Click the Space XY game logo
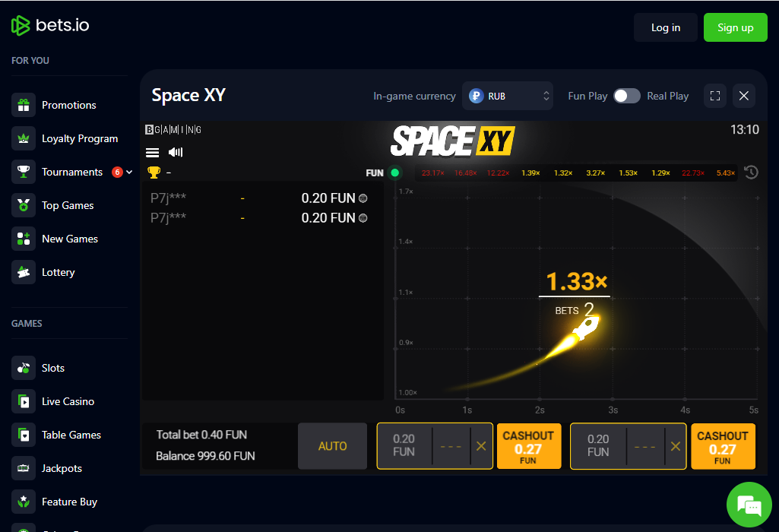The image size is (779, 532). click(x=453, y=141)
